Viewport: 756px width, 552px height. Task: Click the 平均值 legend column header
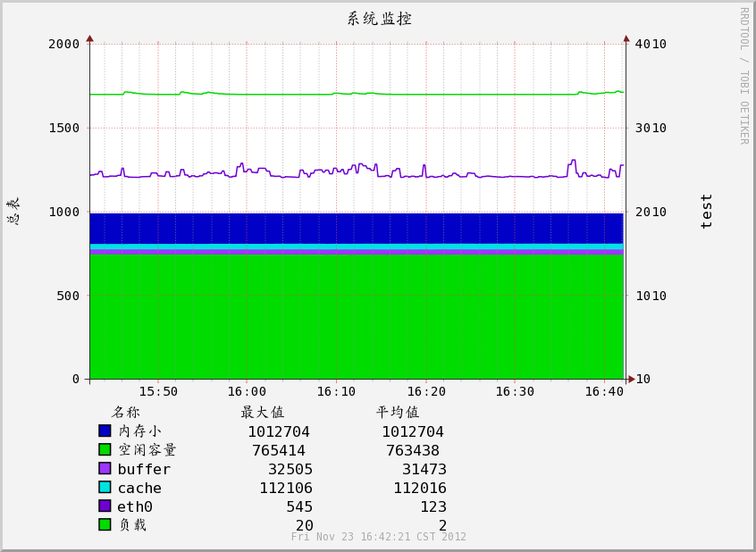(398, 412)
